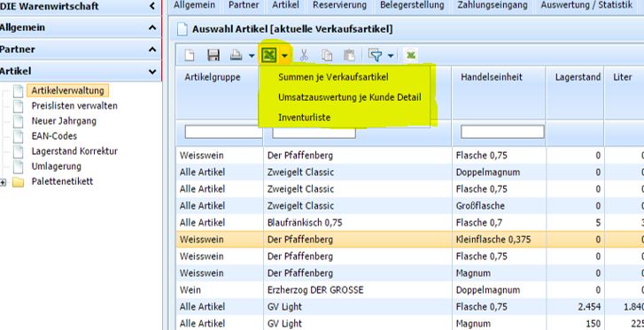This screenshot has height=330, width=644.
Task: Open Preislisten verwalten tree item
Action: point(74,106)
